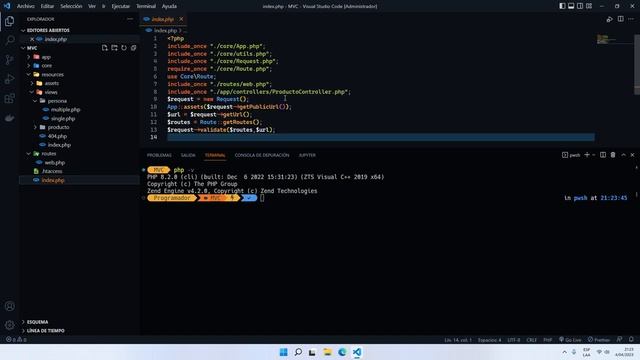The image size is (640, 360).
Task: Change UTF-8 encoding in status bar
Action: [513, 339]
